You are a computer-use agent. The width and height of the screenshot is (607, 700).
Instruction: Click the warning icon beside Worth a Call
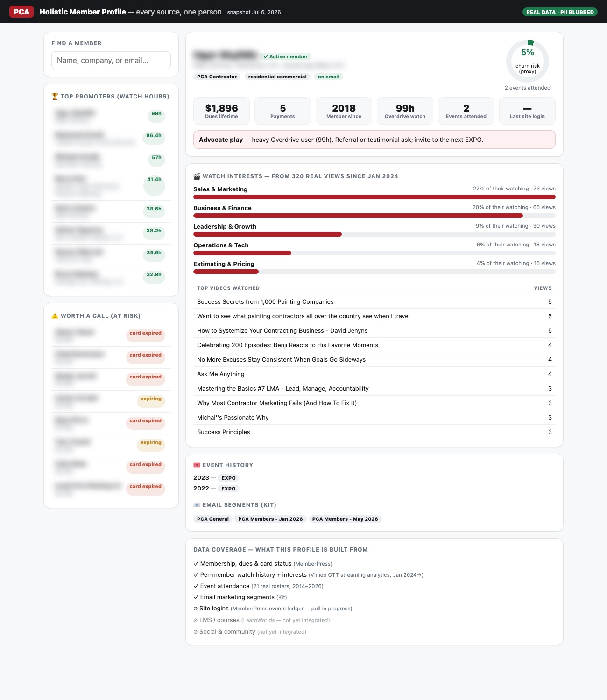tap(55, 315)
